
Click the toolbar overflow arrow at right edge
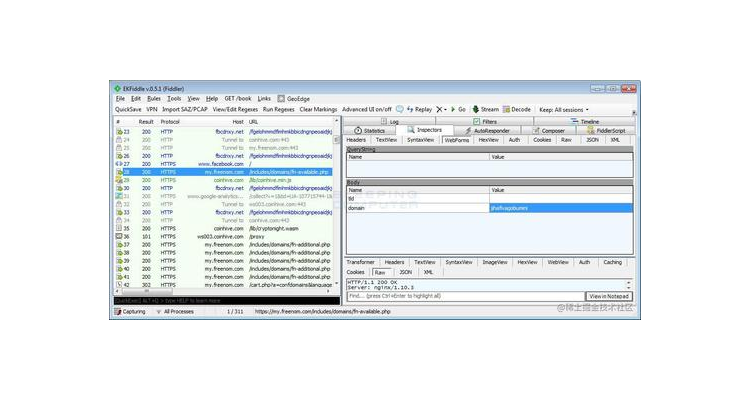click(x=634, y=113)
